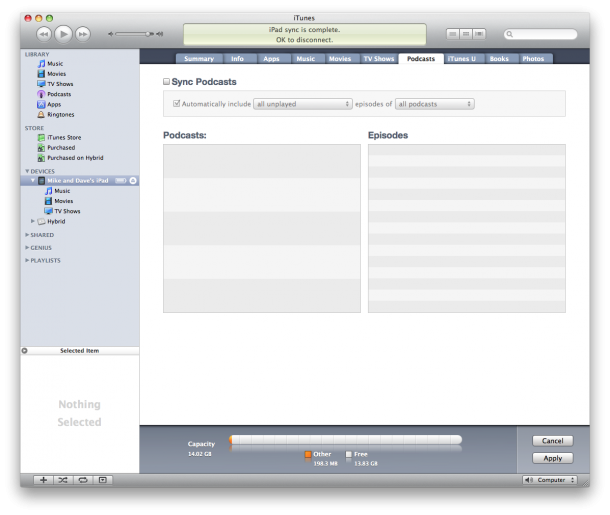Screen dimensions: 610x515
Task: Skip forward to the next track
Action: point(82,34)
